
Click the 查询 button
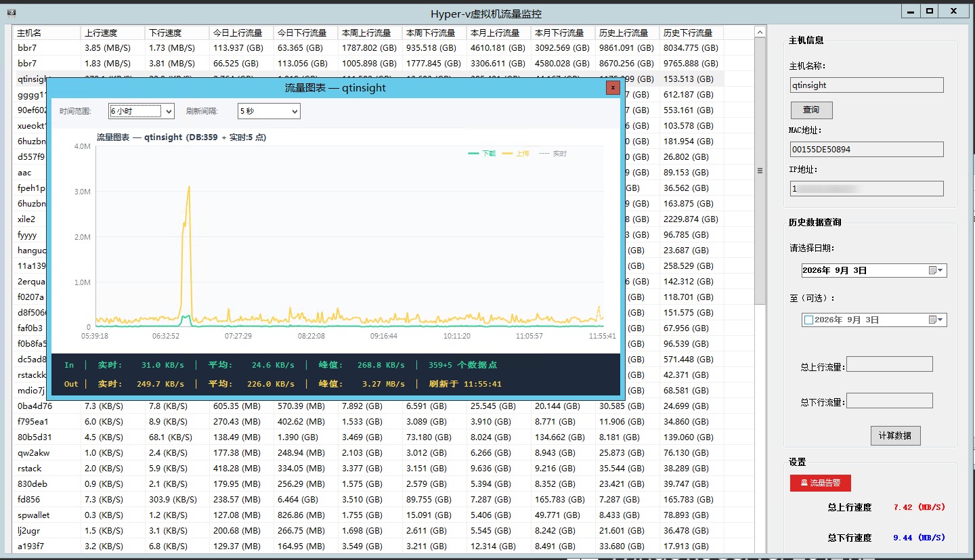point(811,110)
